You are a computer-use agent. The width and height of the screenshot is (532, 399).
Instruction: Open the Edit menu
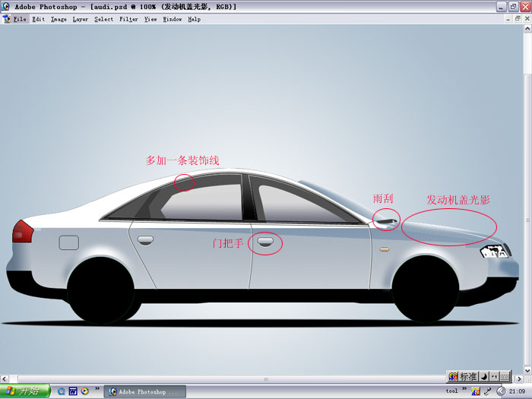38,19
